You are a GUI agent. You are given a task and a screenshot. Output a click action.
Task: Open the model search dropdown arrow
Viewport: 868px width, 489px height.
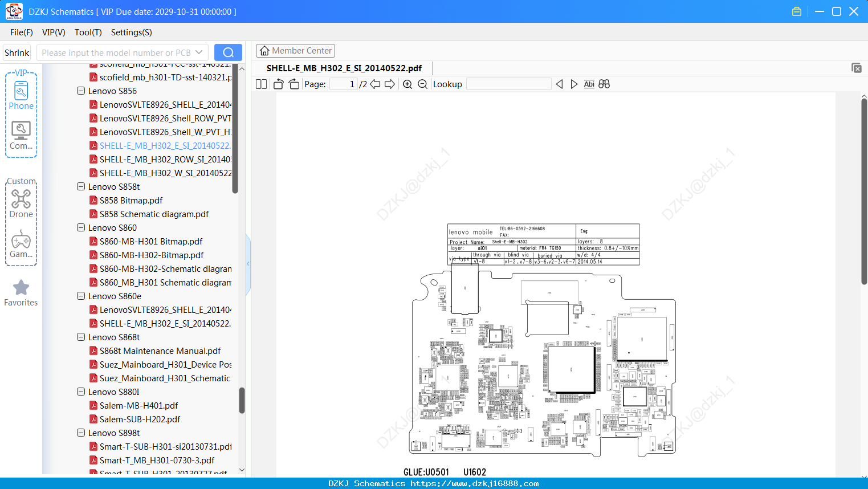[199, 52]
